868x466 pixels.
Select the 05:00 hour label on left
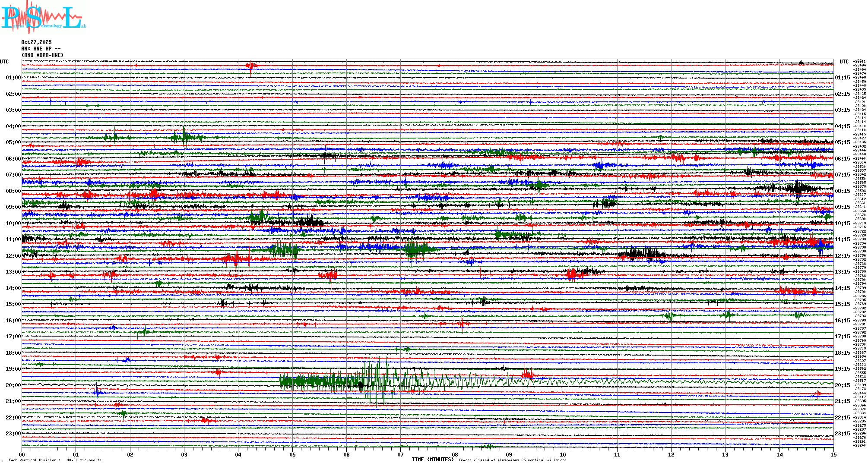pyautogui.click(x=13, y=142)
